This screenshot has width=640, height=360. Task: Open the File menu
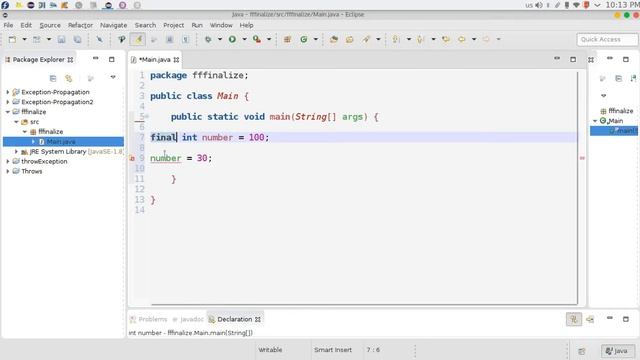pyautogui.click(x=8, y=25)
